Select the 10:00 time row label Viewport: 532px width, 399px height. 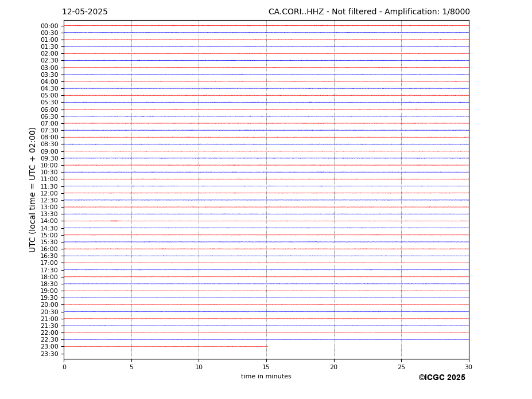coord(49,166)
